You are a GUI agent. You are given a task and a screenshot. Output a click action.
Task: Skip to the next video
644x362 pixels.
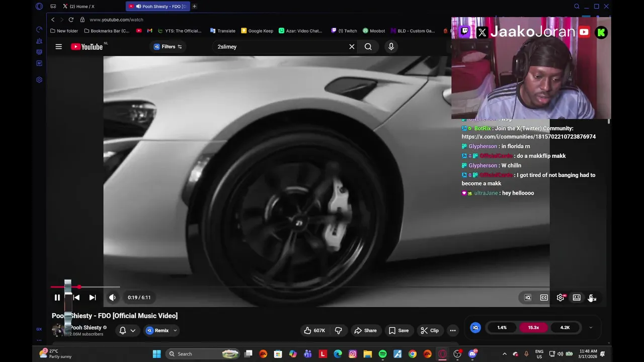click(93, 298)
